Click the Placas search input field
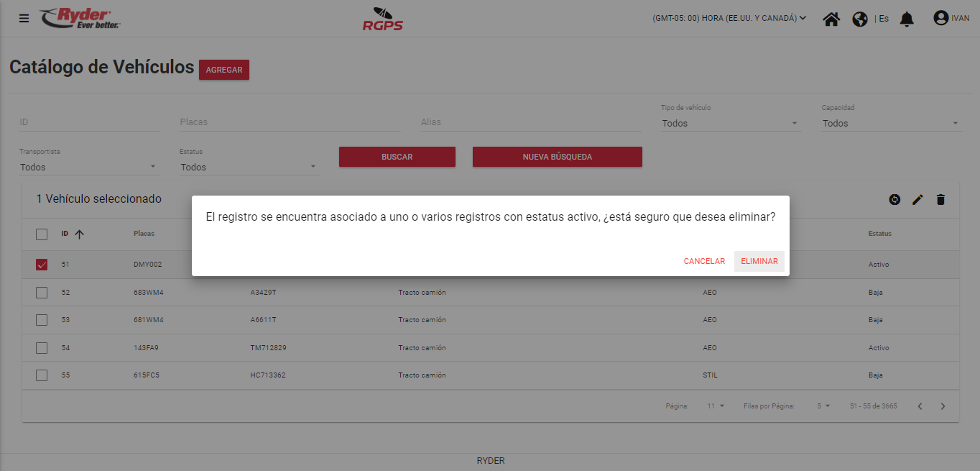980x471 pixels. (290, 122)
